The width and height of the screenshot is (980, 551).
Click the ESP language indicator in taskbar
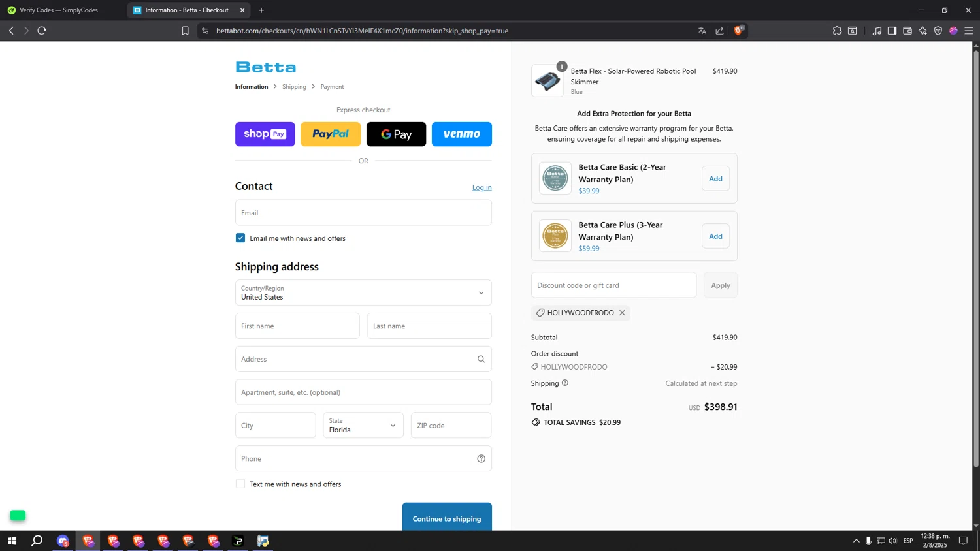pyautogui.click(x=908, y=541)
